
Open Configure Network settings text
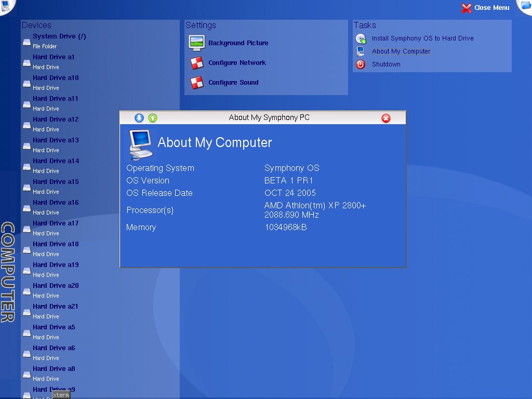(237, 63)
